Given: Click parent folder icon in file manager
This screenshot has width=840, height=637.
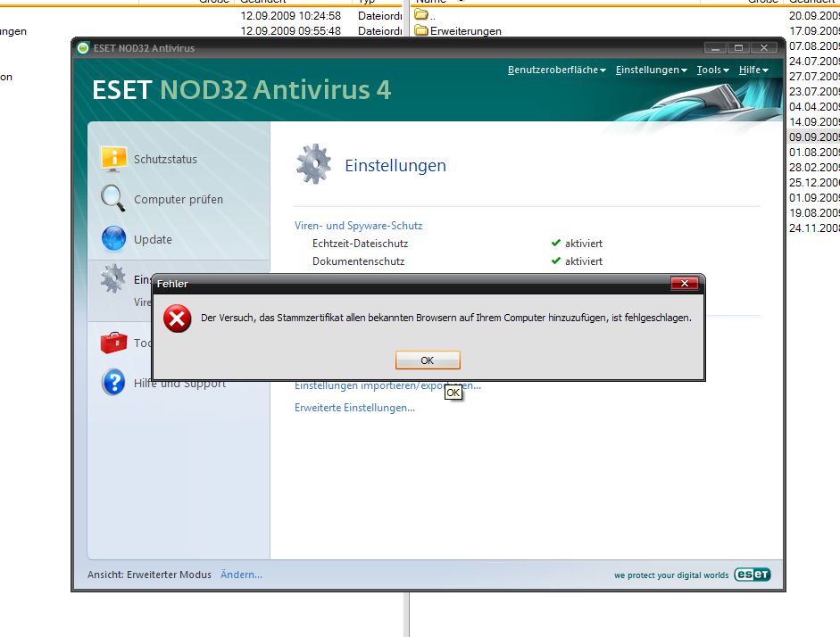Looking at the screenshot, I should point(421,14).
